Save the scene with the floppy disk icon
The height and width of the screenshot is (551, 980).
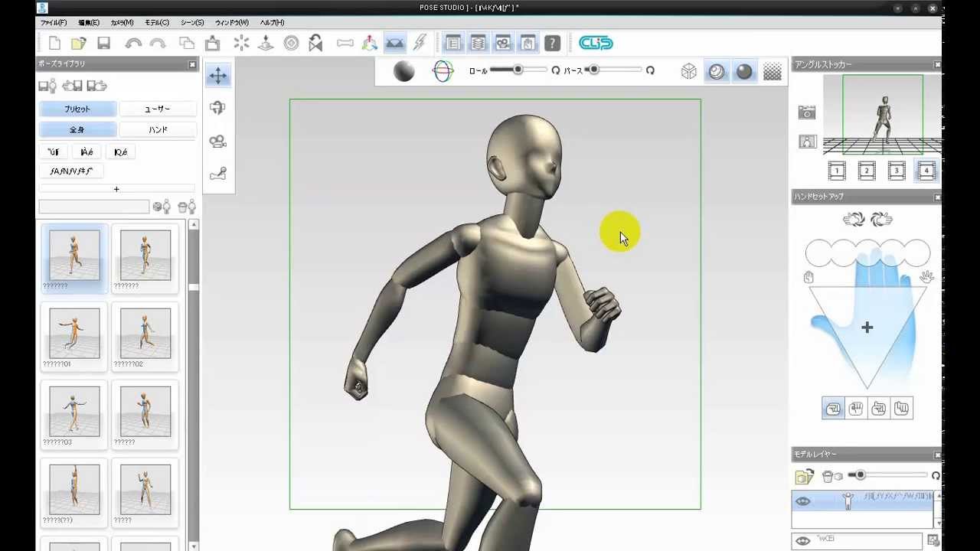pos(103,44)
